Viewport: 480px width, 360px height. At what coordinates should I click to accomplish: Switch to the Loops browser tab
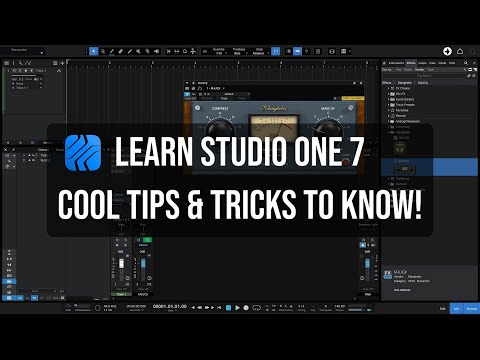point(422,63)
